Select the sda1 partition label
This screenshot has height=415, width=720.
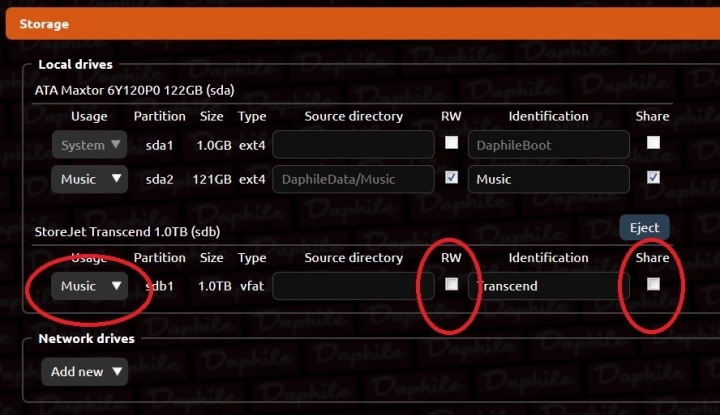[x=159, y=146]
